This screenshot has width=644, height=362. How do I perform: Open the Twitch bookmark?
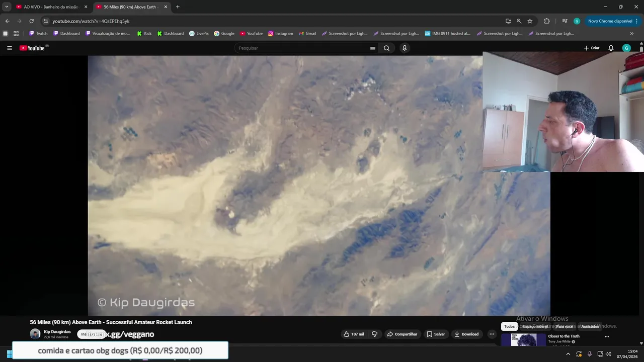click(38, 34)
